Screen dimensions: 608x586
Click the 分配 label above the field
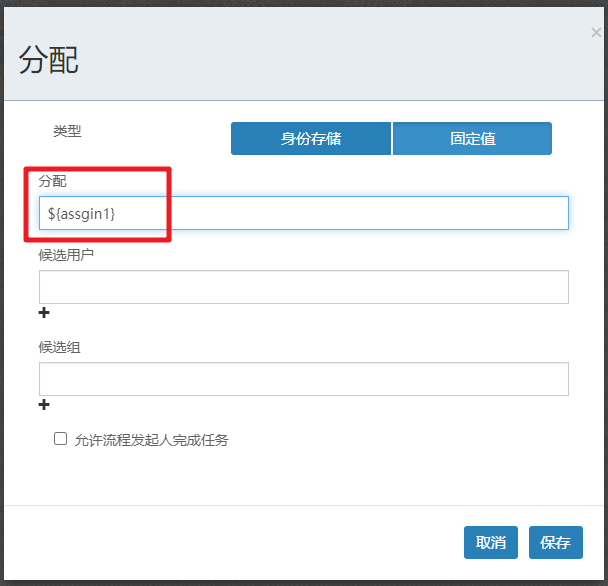(x=52, y=181)
